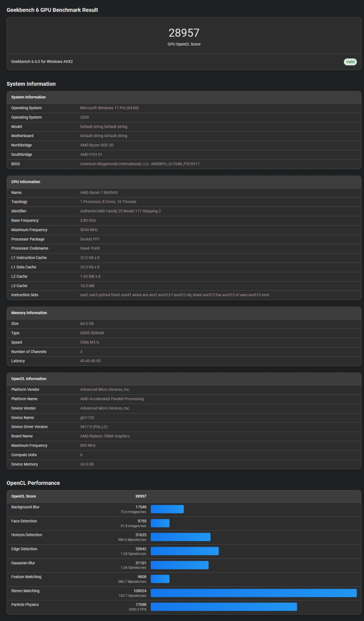Click the Memory Information table header
This screenshot has width=364, height=621.
[x=184, y=313]
